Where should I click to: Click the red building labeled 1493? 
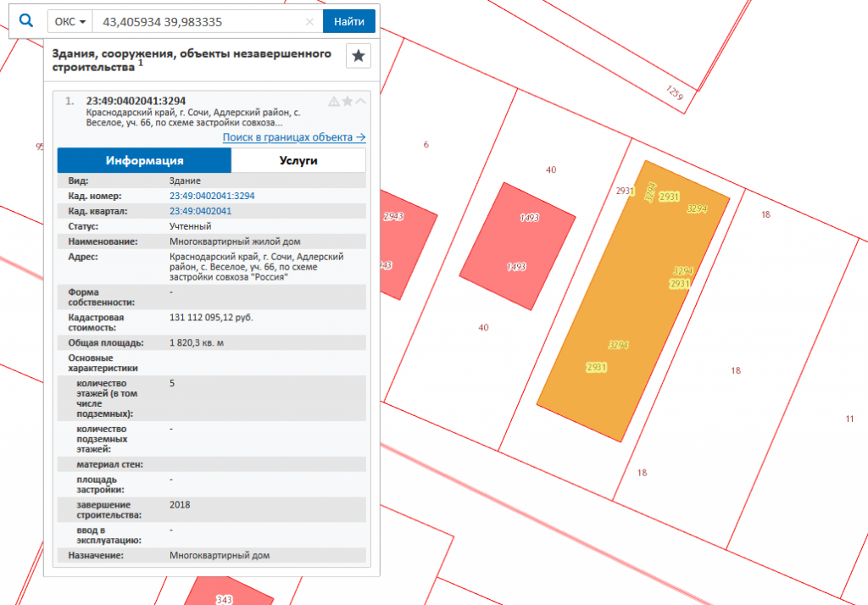tap(517, 246)
